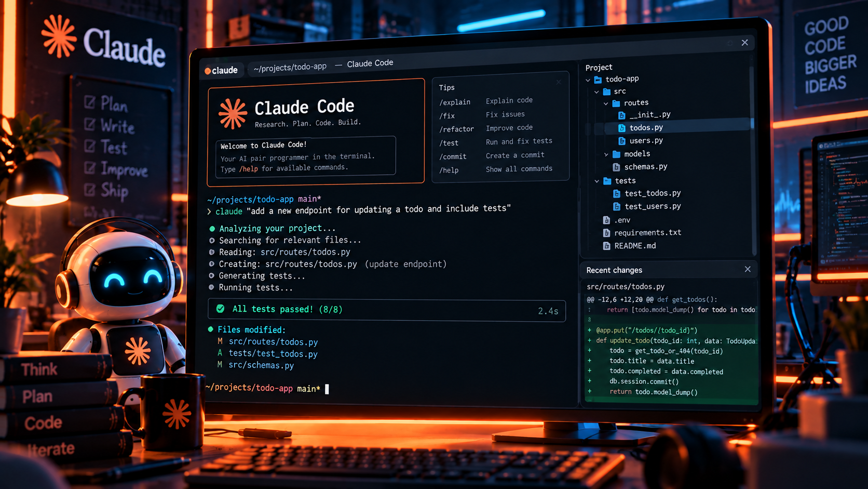
Task: Click the __init__.py file icon
Action: [621, 115]
